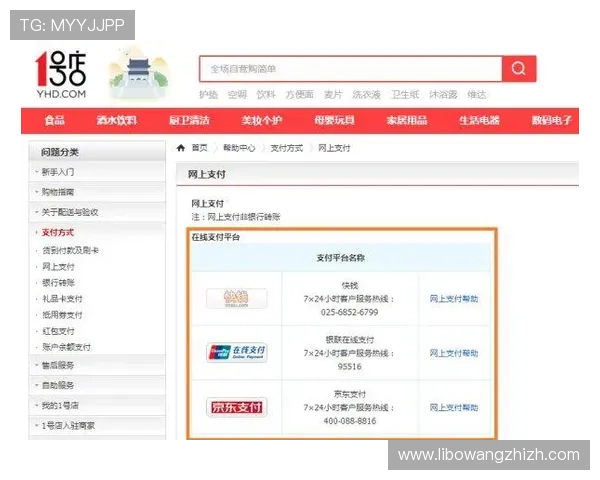Open the 生活电器 category menu
This screenshot has width=600, height=480.
point(479,121)
